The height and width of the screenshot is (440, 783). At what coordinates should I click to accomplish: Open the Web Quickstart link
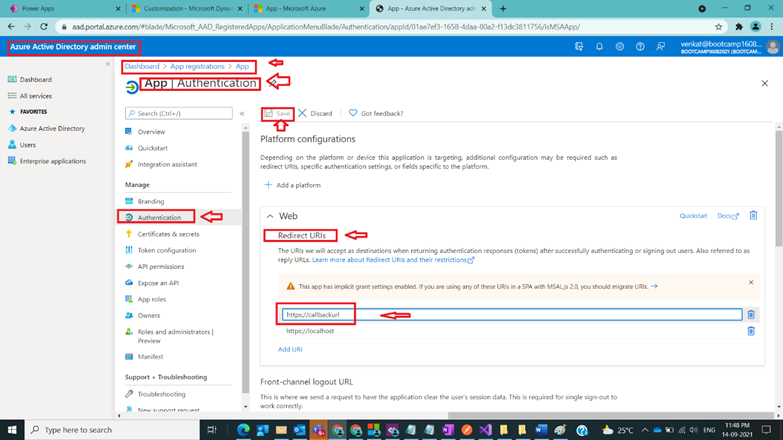[693, 216]
